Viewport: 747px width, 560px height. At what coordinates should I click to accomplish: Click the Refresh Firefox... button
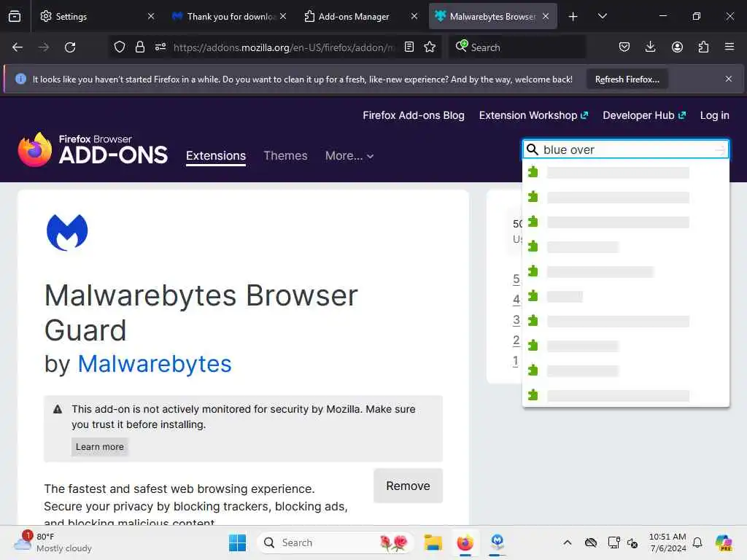(627, 79)
